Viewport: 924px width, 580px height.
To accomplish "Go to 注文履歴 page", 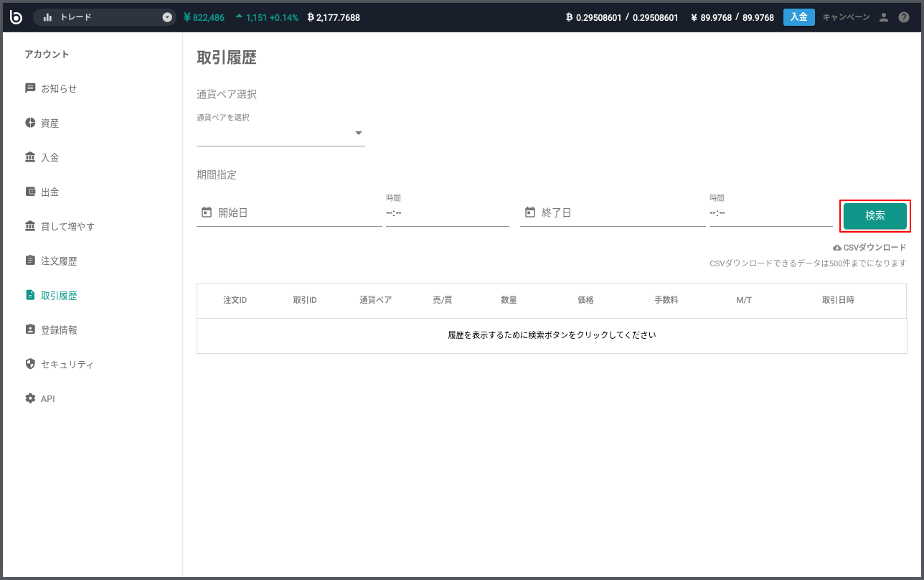I will pyautogui.click(x=59, y=261).
